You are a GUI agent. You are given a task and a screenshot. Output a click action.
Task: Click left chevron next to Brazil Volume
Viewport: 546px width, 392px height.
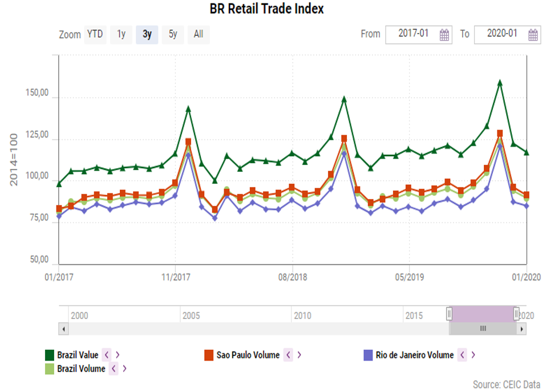point(114,369)
